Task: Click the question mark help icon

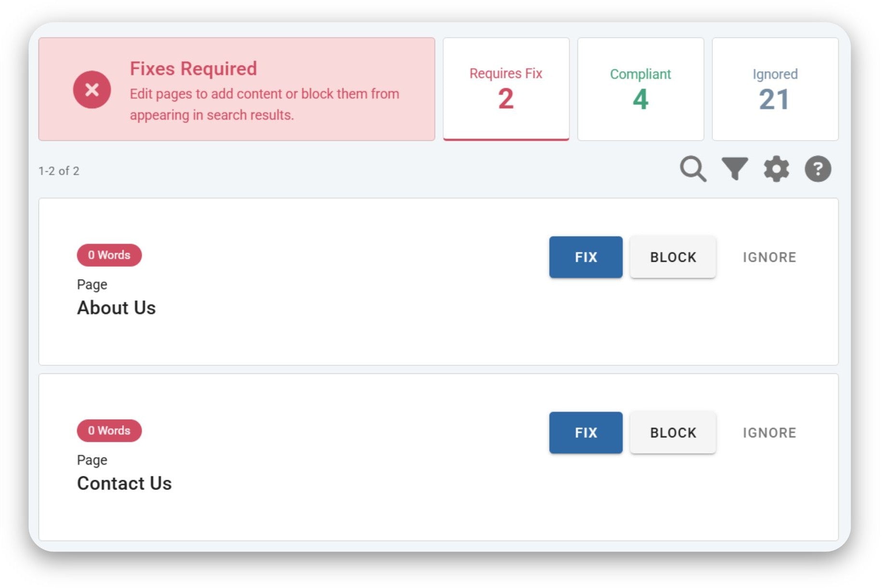Action: point(818,169)
